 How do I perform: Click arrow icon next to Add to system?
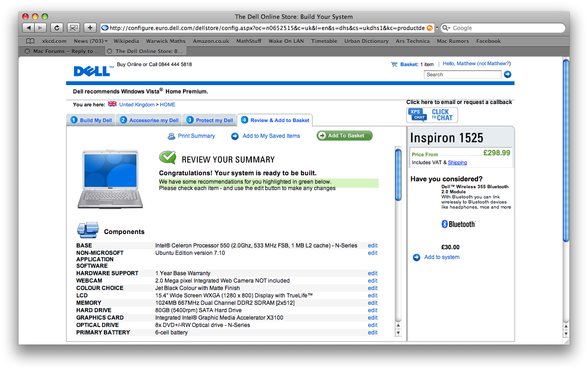[x=416, y=258]
